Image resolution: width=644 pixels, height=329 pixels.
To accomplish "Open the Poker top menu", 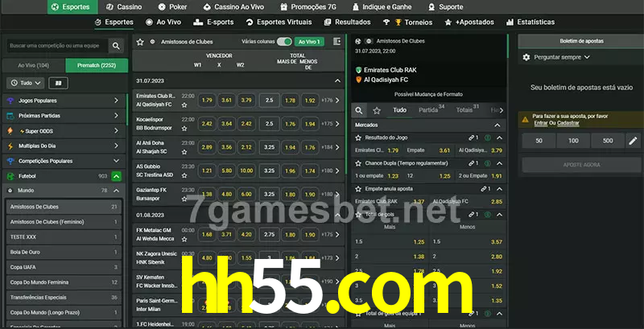I will (172, 7).
